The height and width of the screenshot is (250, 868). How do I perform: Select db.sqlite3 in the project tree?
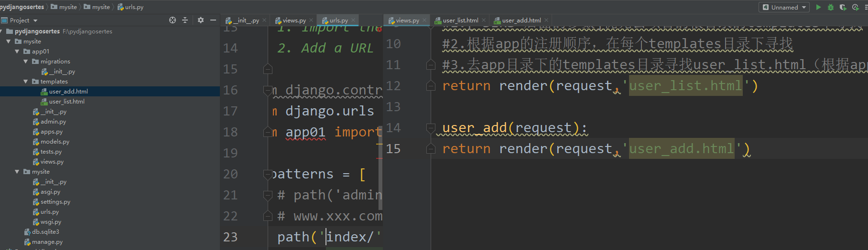(45, 232)
